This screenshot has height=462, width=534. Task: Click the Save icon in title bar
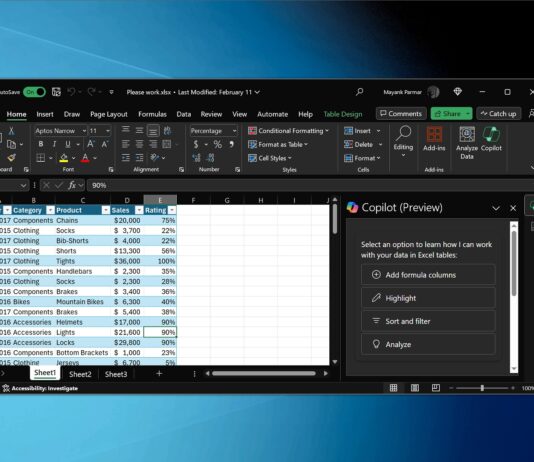tap(56, 92)
